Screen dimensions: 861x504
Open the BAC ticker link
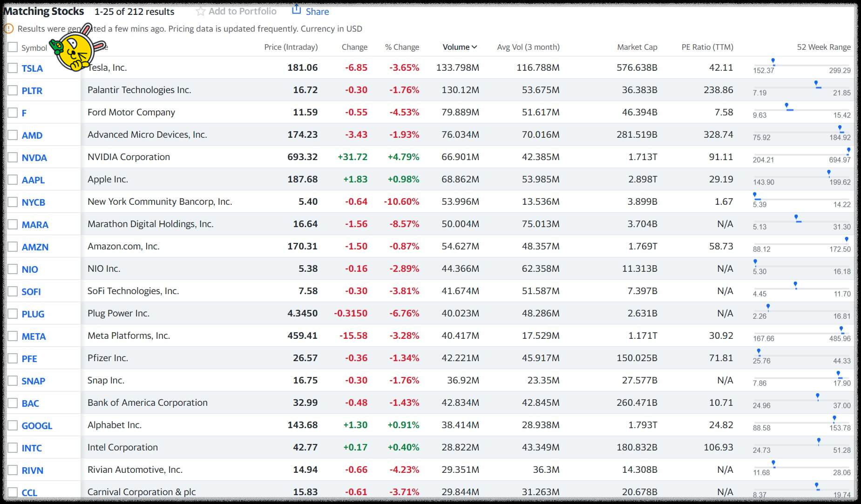pos(30,403)
